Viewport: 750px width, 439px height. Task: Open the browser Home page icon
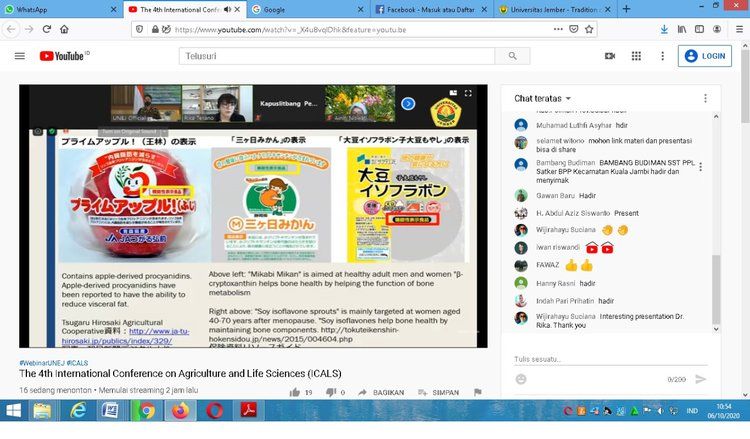tap(64, 29)
